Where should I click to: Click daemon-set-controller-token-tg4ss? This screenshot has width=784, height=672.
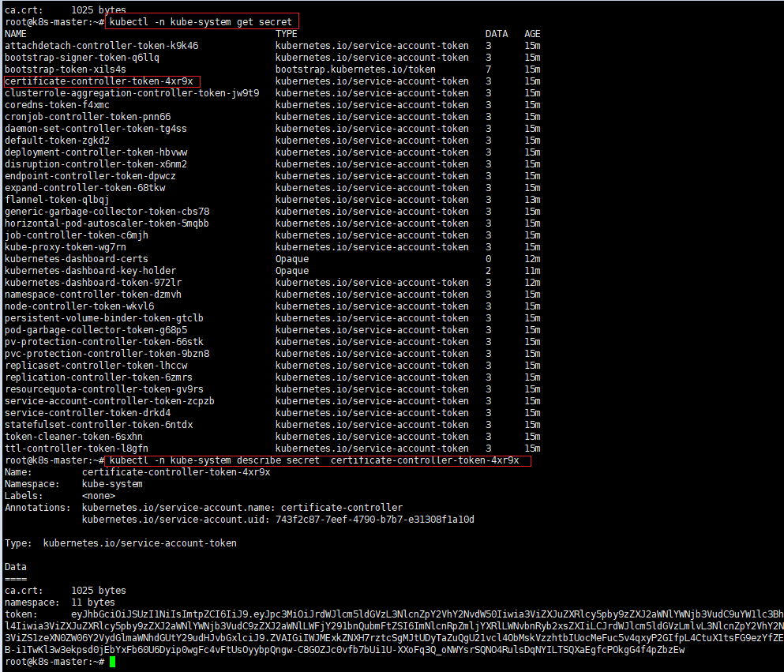96,129
